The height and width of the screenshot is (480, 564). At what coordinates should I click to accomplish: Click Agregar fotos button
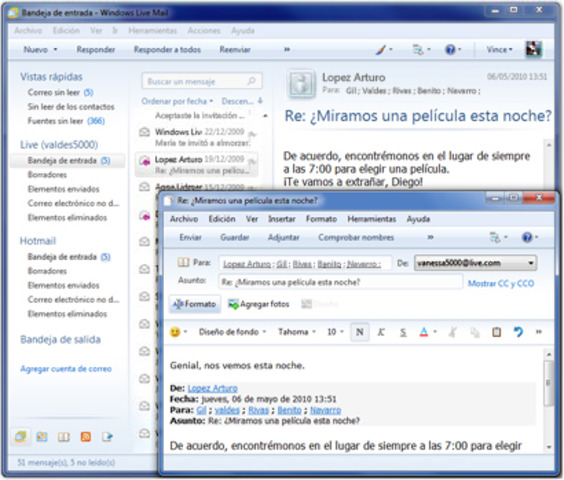(259, 304)
